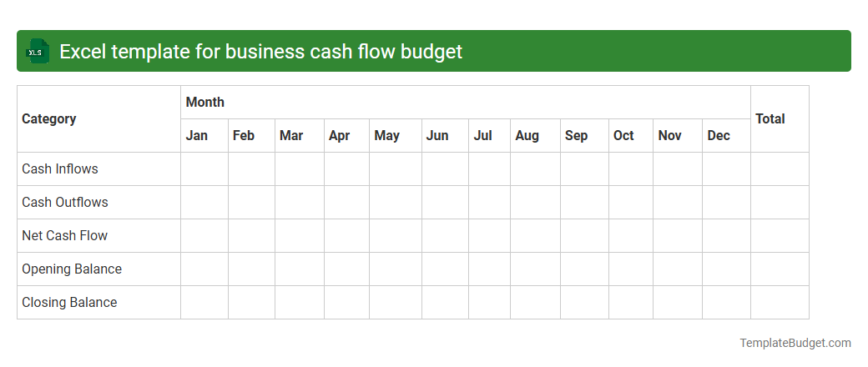Click the Category column header
Screen dimensions: 868x367
(99, 119)
